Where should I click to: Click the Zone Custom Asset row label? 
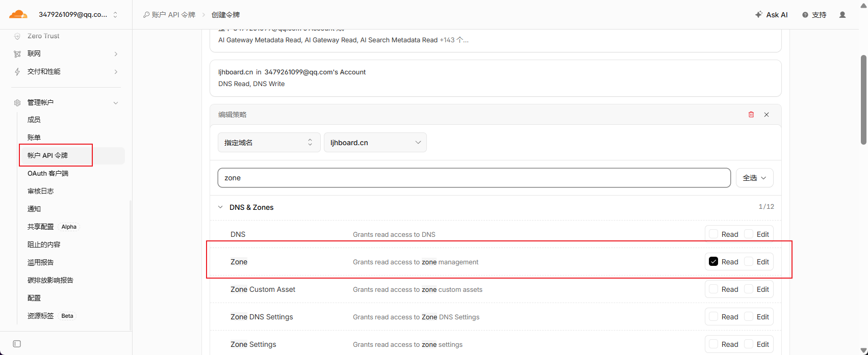pyautogui.click(x=263, y=289)
